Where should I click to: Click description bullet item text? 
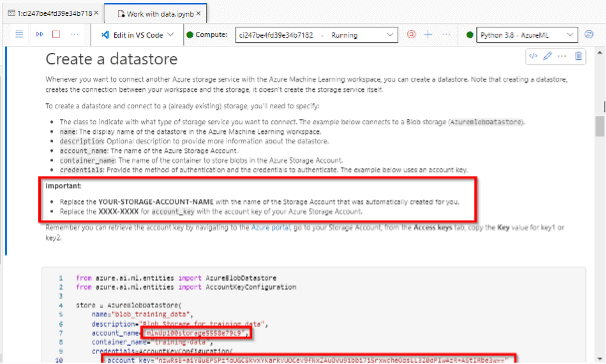tap(194, 141)
